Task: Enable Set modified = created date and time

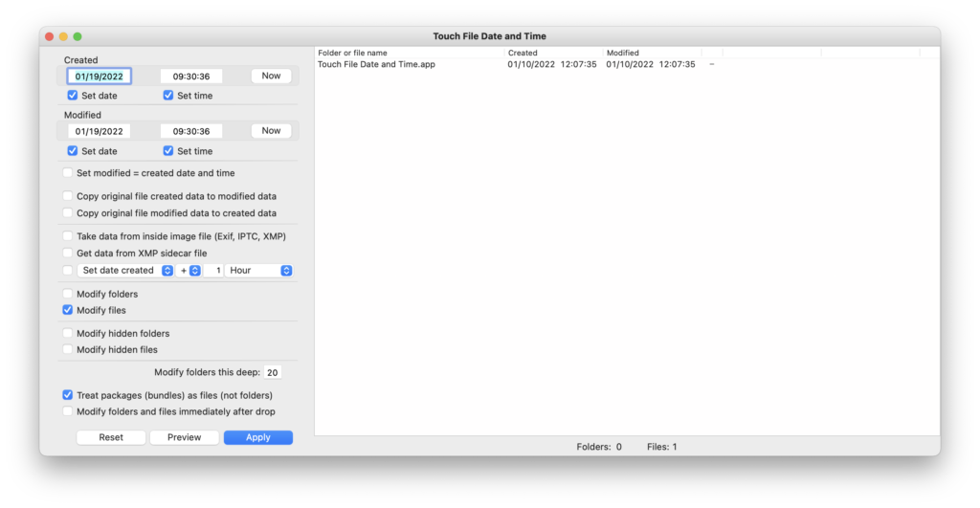Action: click(x=68, y=172)
